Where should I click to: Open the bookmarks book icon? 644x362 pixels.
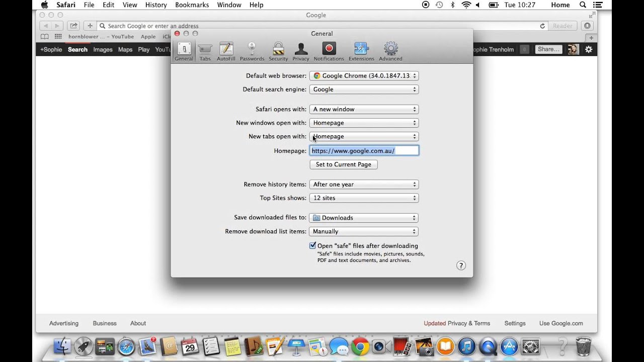click(x=45, y=37)
